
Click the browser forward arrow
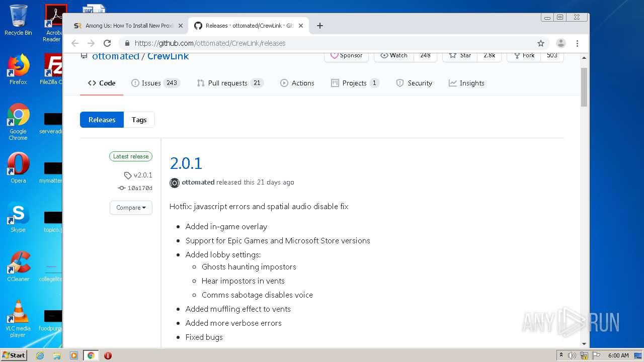tap(91, 43)
